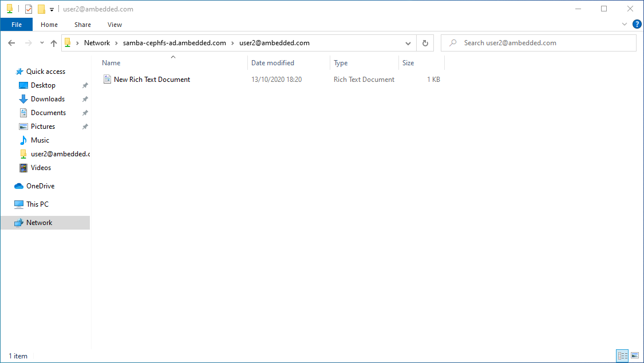Viewport: 644px width, 363px height.
Task: Click the pin icon next to Desktop
Action: (x=85, y=85)
